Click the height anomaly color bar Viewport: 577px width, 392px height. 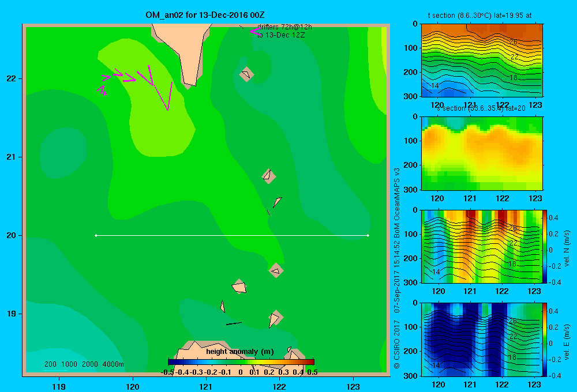(241, 362)
